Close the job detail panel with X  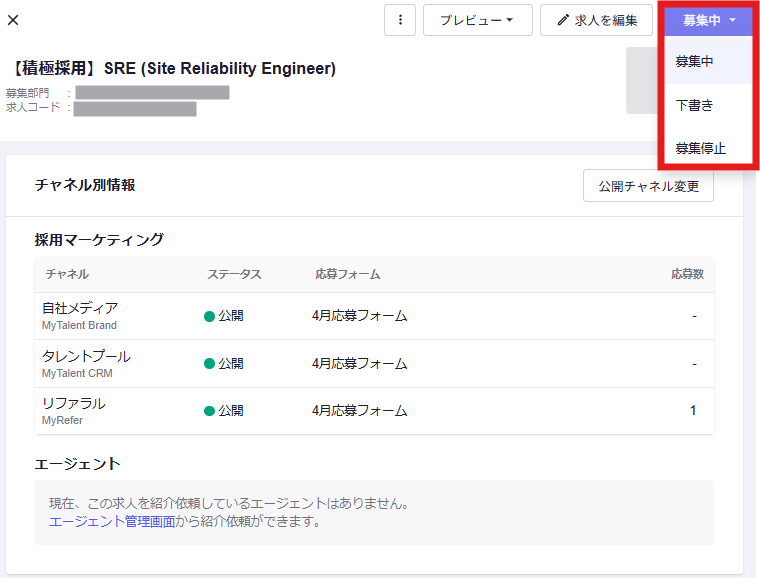(13, 20)
